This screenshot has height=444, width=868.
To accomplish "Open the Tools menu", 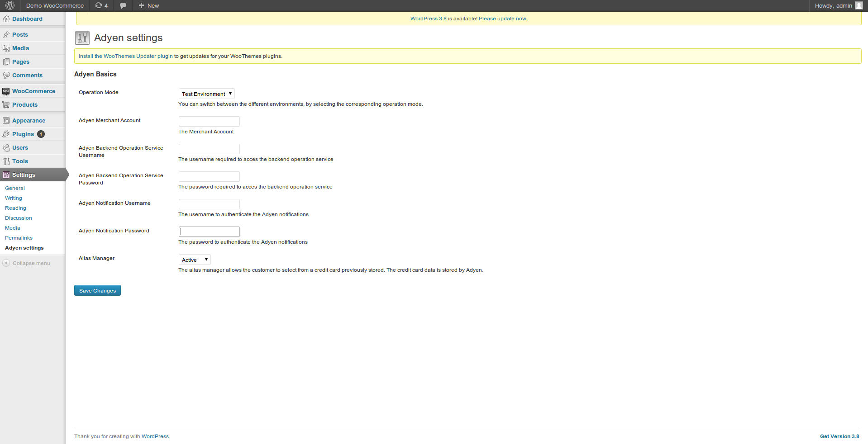I will (x=20, y=161).
